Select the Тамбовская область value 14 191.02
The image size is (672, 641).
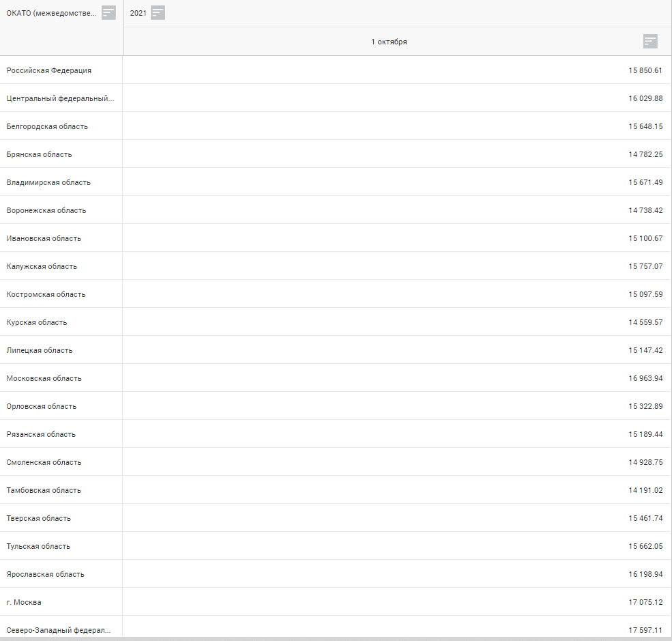[645, 490]
